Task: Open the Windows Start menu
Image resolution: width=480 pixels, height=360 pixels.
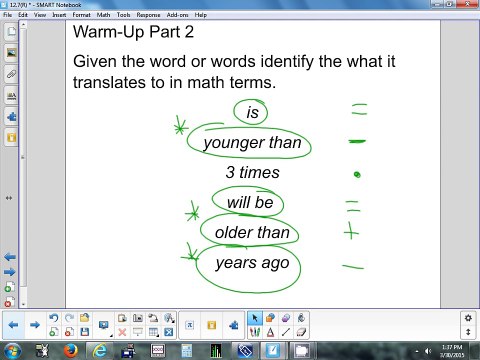Action: point(13,351)
